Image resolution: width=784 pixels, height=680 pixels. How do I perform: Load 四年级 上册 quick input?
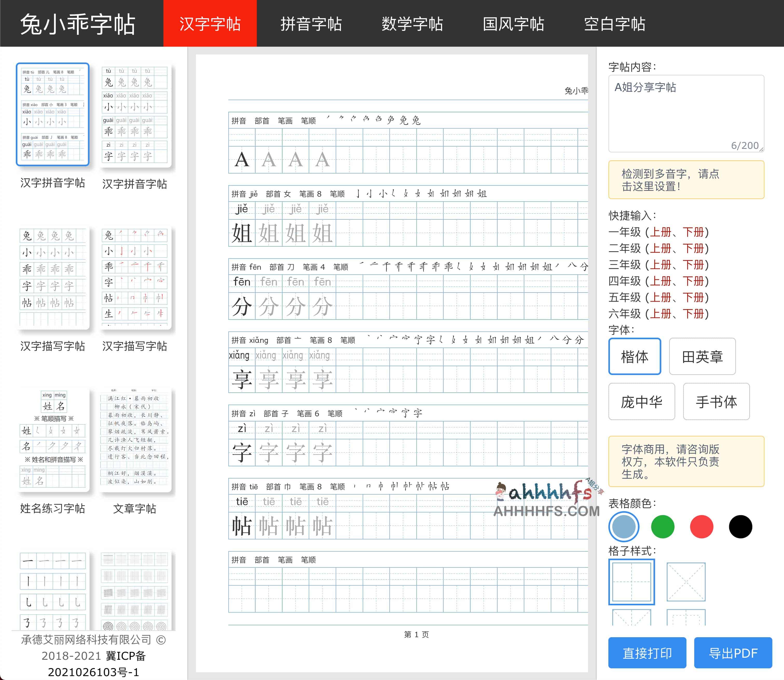click(x=661, y=281)
